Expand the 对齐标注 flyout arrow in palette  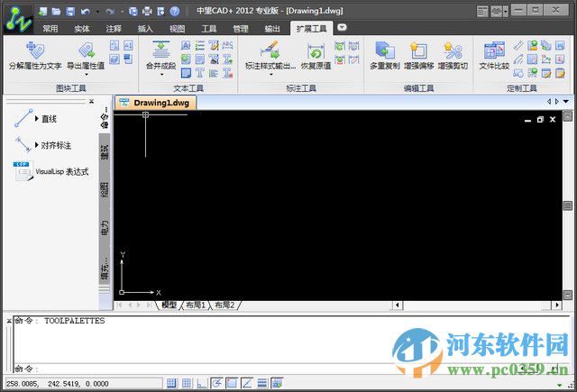[37, 145]
